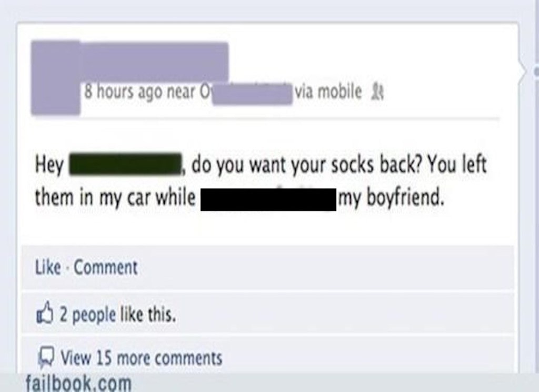Click the friends audience icon beside via mobile
539x392 pixels.
[378, 92]
